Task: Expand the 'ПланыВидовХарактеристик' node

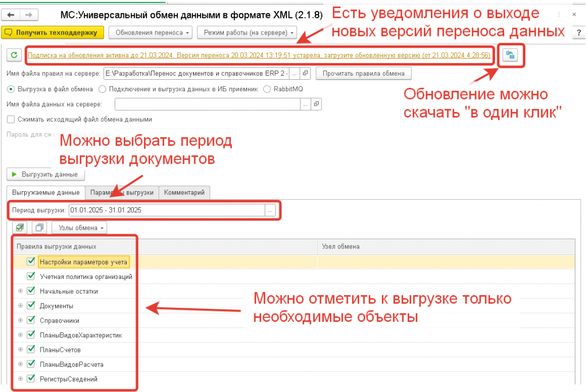Action: tap(20, 335)
